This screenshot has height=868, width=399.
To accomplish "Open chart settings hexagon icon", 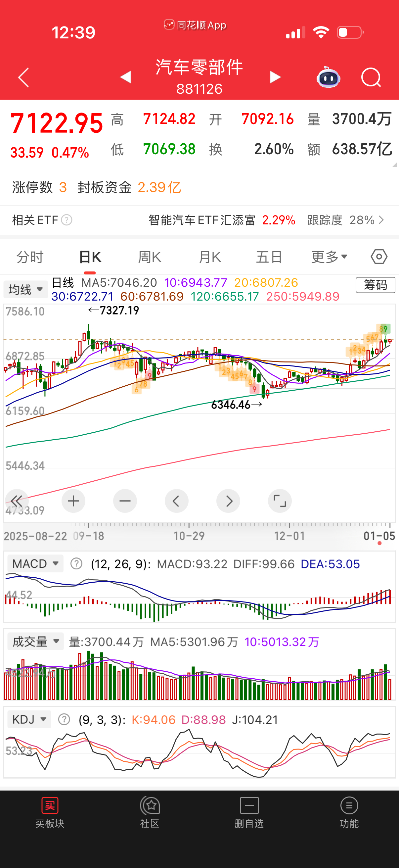I will pyautogui.click(x=379, y=257).
